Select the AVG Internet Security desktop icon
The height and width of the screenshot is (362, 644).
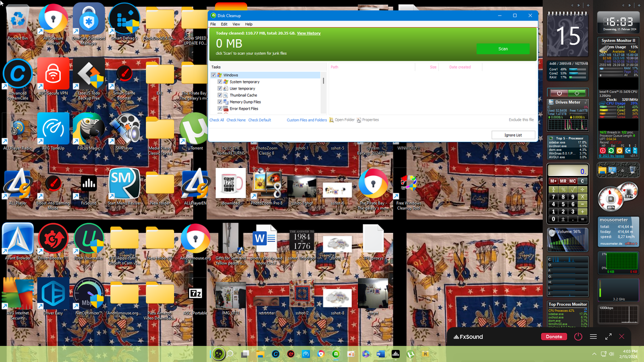click(18, 299)
